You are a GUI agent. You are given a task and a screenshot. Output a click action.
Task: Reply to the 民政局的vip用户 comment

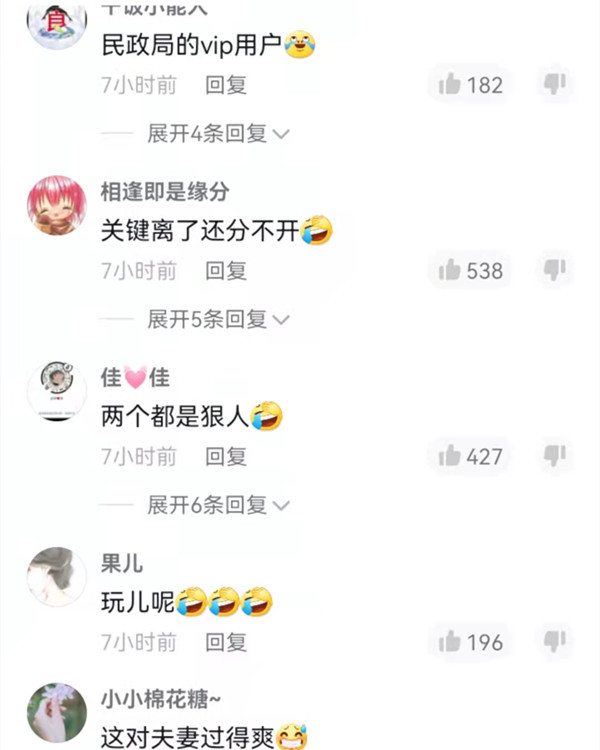coord(226,85)
